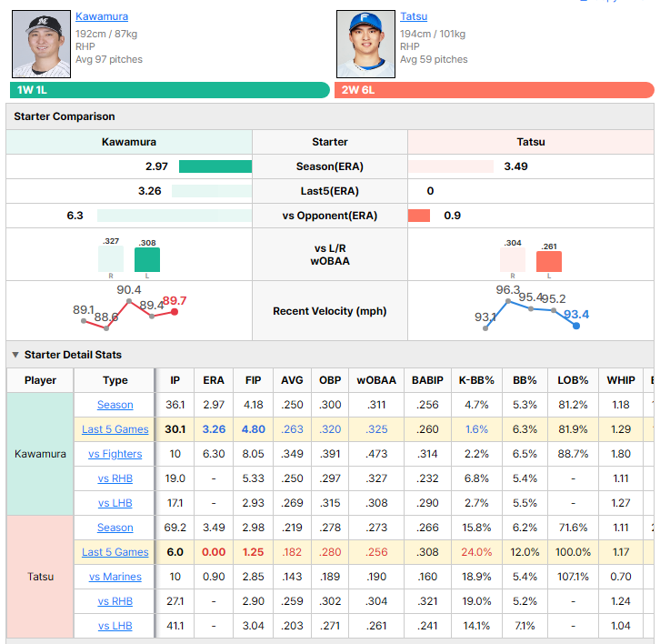Open Tatsu's Last 5 Games link

click(115, 552)
